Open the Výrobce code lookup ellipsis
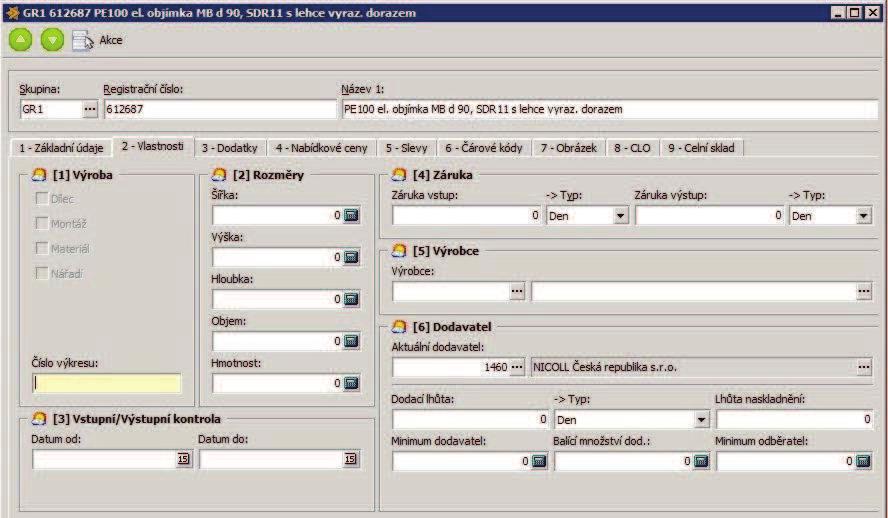888x518 pixels. click(x=517, y=291)
